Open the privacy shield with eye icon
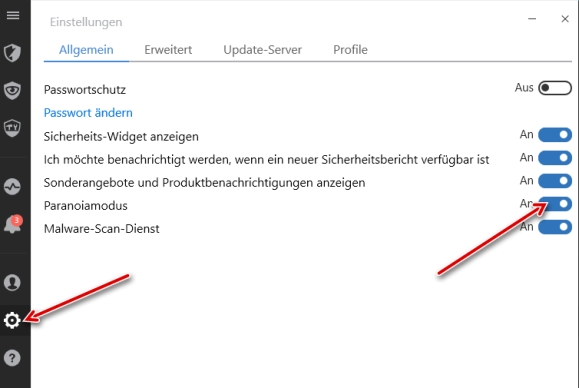The width and height of the screenshot is (579, 388). coord(12,90)
